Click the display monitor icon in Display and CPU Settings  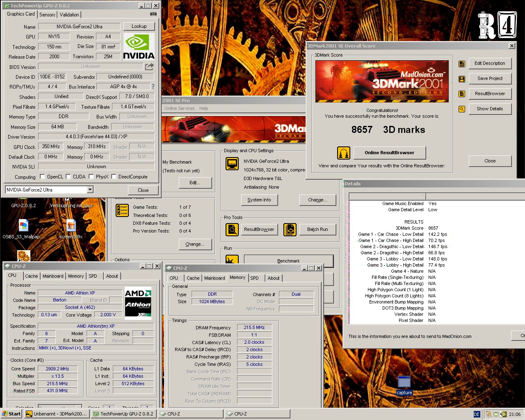[x=232, y=164]
